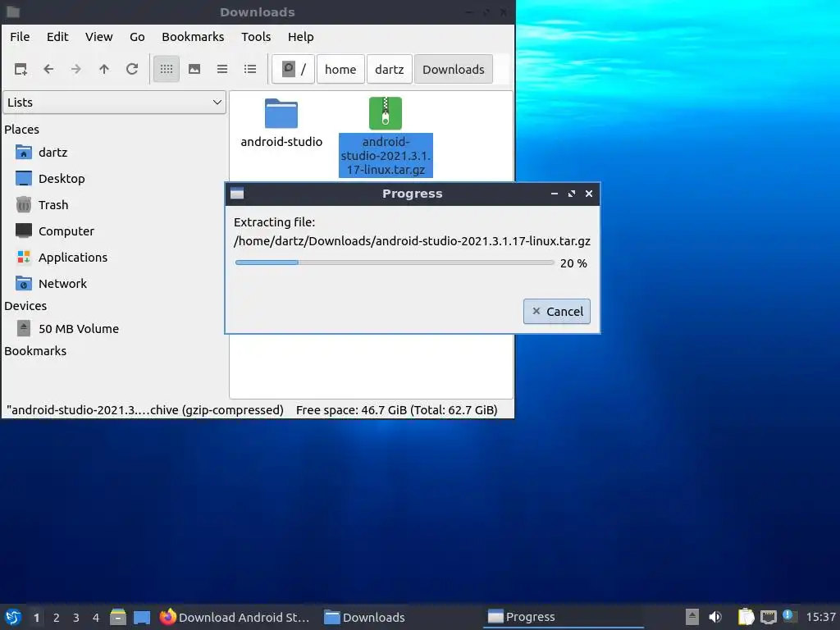Click the Devices heading in sidebar
This screenshot has height=630, width=840.
(x=25, y=306)
